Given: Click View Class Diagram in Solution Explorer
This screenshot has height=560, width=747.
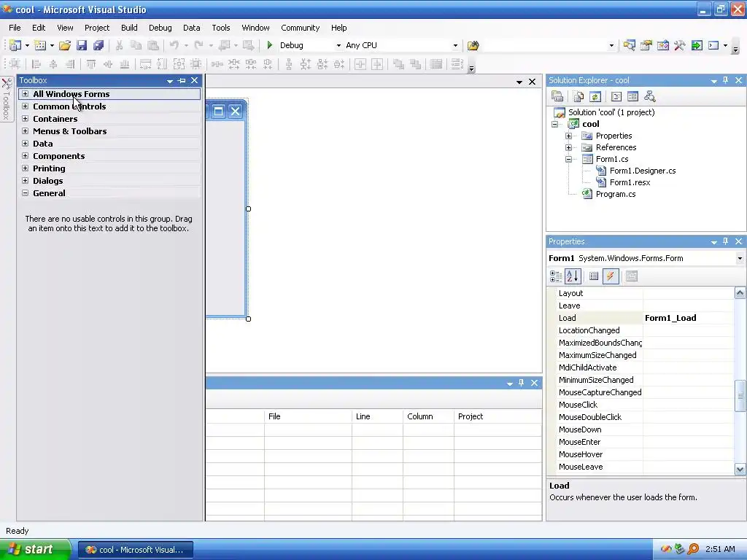Looking at the screenshot, I should coord(649,97).
